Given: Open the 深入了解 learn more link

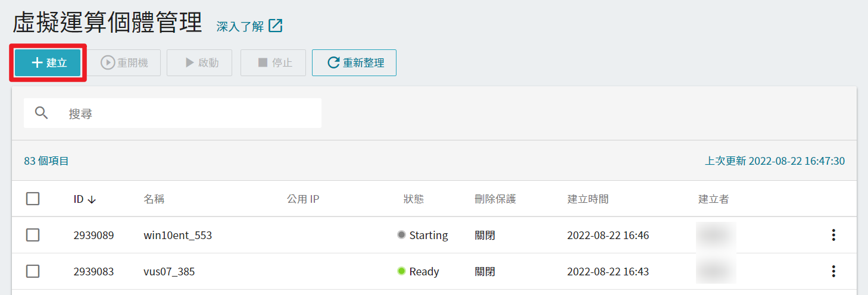Looking at the screenshot, I should pos(241,26).
